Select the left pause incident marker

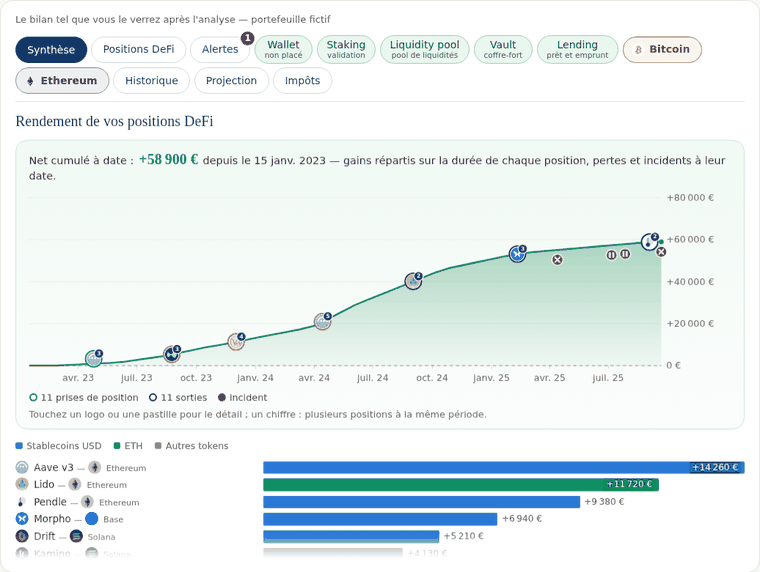(612, 254)
